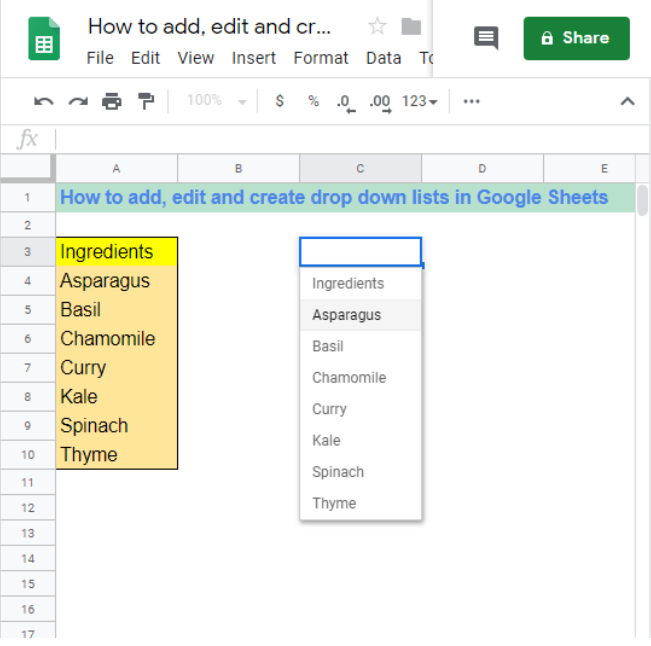The width and height of the screenshot is (651, 646).
Task: Click the active dropdown cell C3
Action: [x=360, y=252]
